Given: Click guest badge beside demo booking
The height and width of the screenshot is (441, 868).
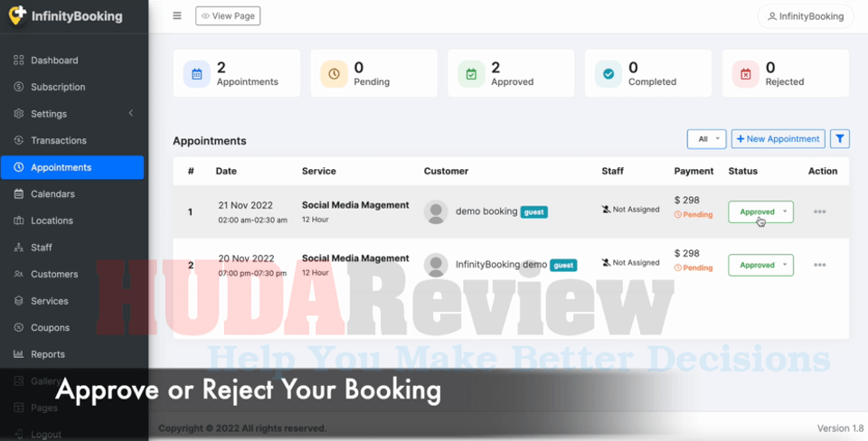Looking at the screenshot, I should (534, 212).
